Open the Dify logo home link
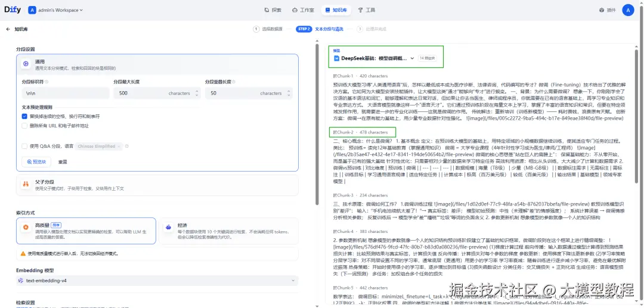The image size is (644, 308). [13, 10]
